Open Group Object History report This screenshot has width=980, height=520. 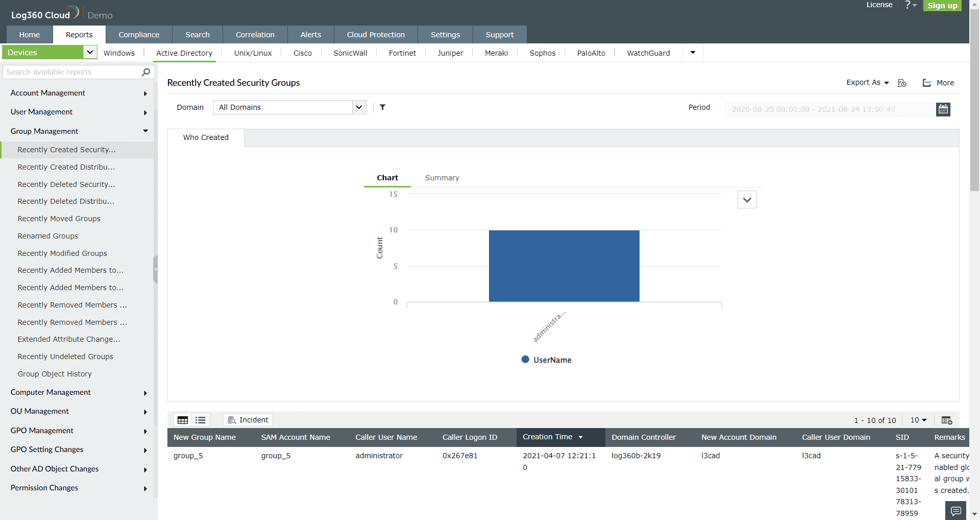click(x=55, y=374)
